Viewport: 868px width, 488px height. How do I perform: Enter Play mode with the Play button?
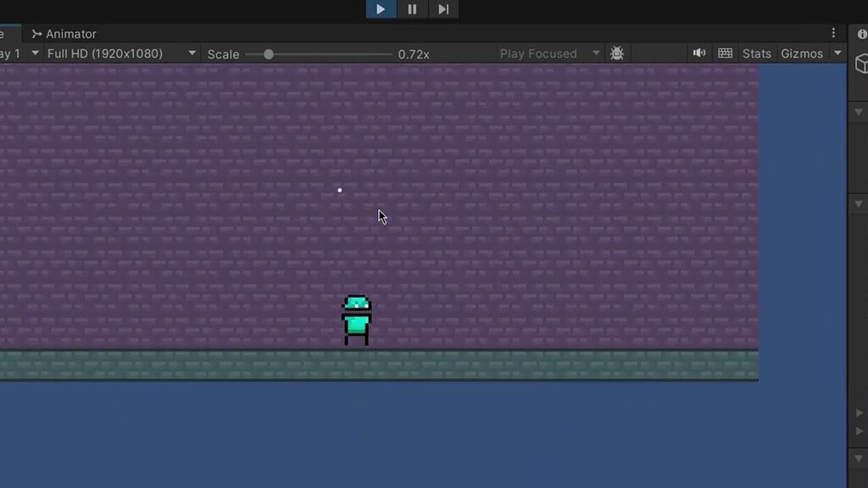pyautogui.click(x=380, y=9)
